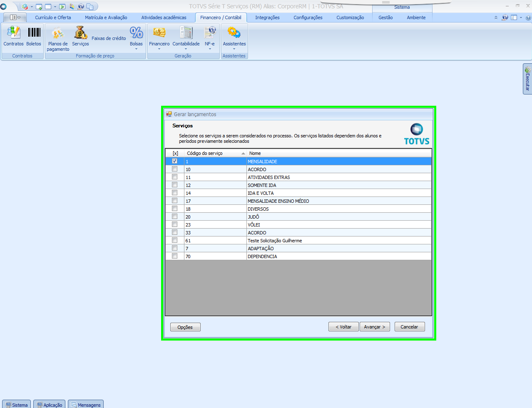
Task: Click the Gerar lançamentos dialog title icon
Action: coord(169,114)
